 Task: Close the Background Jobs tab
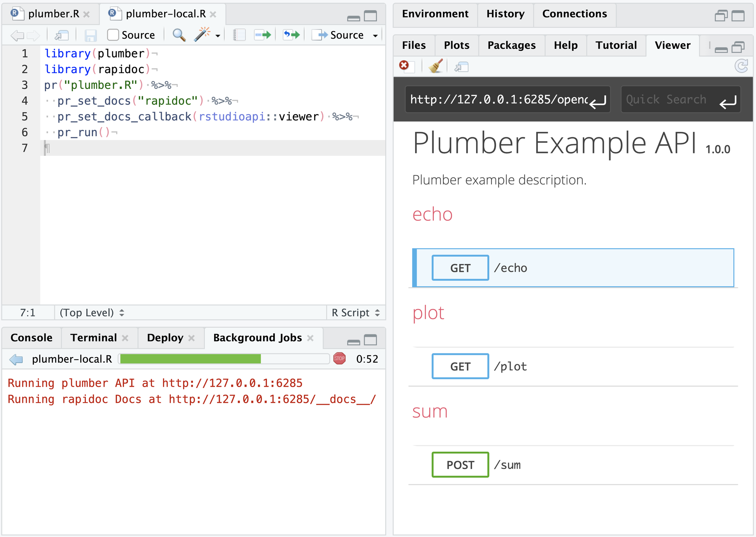tap(310, 338)
